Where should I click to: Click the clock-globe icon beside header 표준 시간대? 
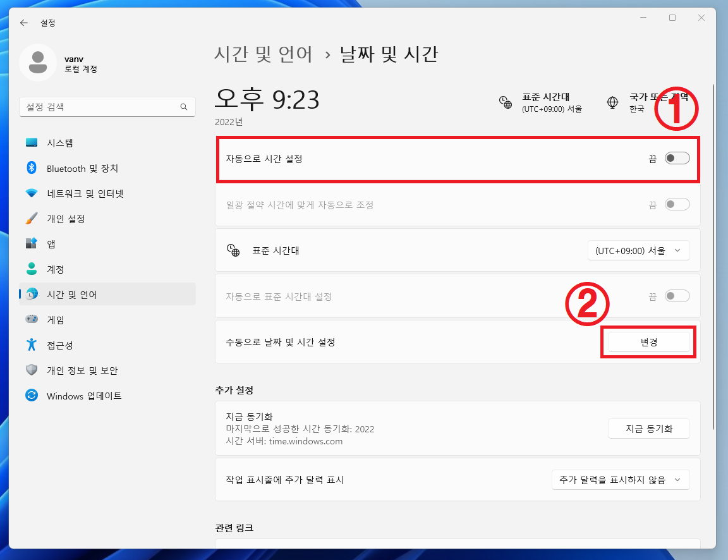click(505, 102)
